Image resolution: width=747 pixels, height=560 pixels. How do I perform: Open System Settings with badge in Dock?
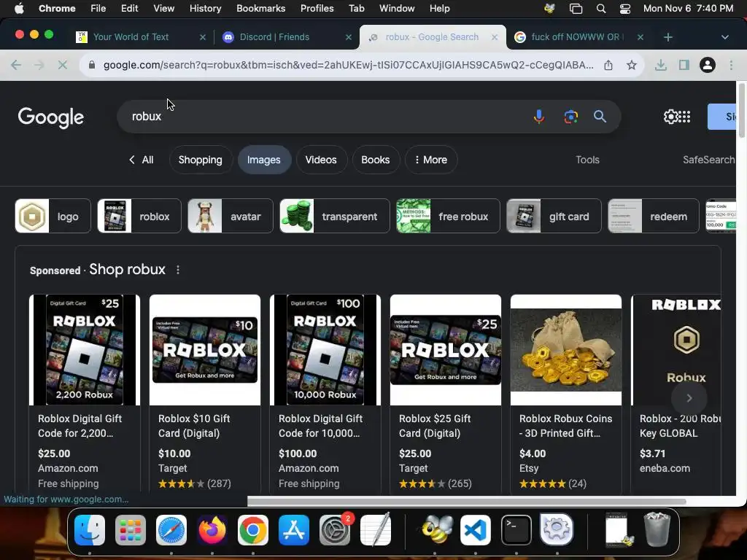click(335, 530)
